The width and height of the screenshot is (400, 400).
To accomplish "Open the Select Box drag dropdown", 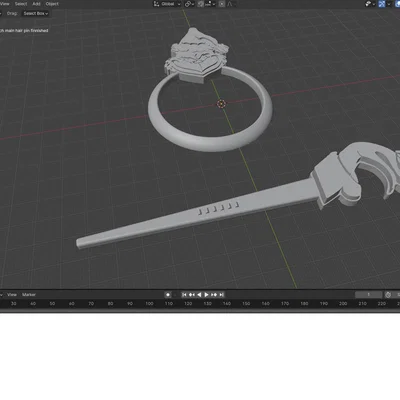I will pyautogui.click(x=36, y=13).
